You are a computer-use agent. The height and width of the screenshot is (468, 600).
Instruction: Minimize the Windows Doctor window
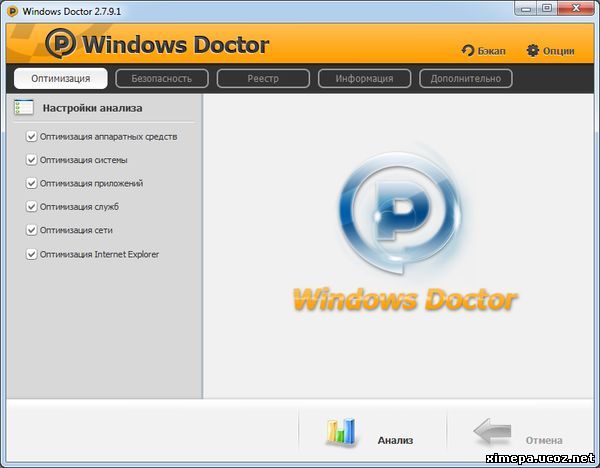pos(524,9)
